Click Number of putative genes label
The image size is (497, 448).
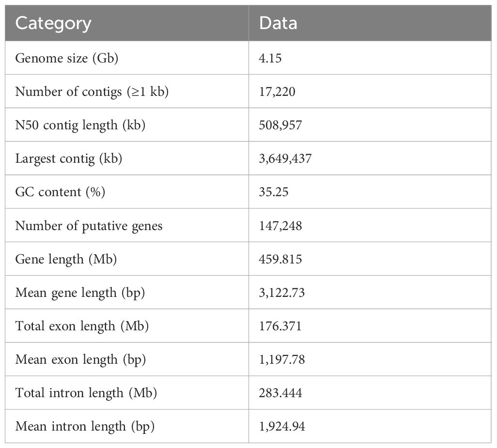click(x=89, y=226)
